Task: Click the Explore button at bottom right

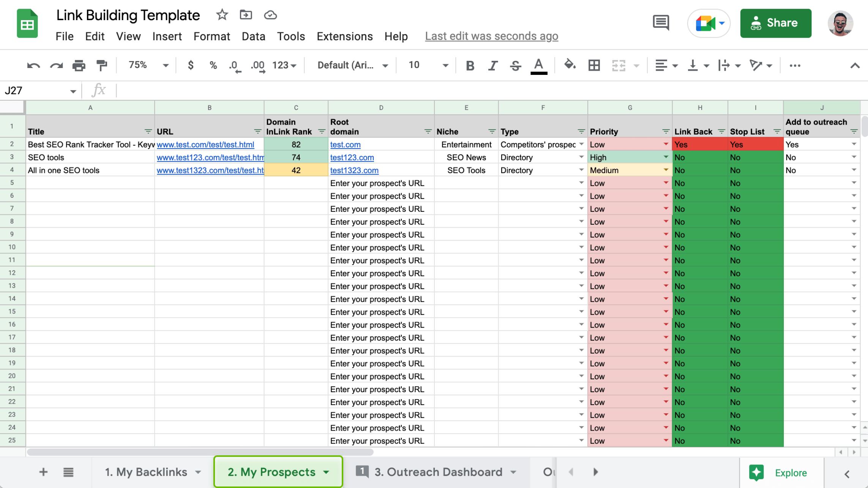Action: (789, 472)
